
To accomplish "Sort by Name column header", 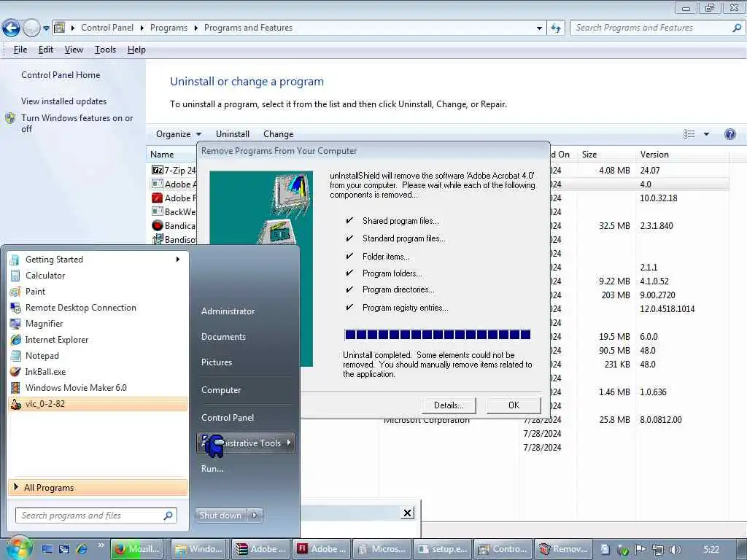I will tap(162, 155).
